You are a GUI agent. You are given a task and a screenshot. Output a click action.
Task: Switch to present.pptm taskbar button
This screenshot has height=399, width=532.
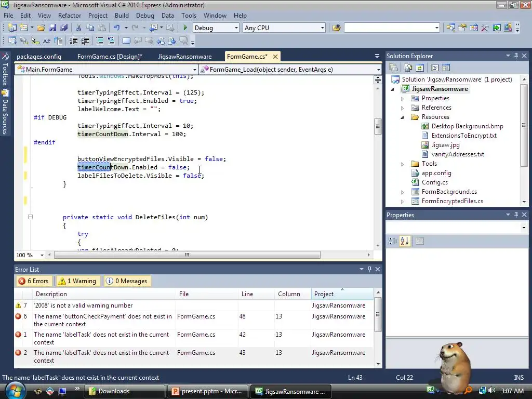(x=208, y=391)
